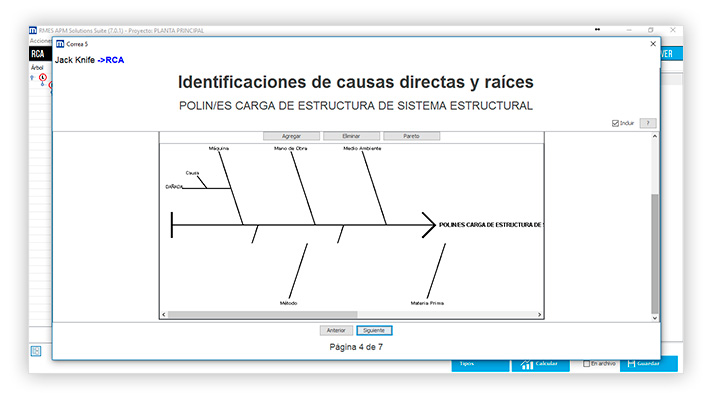
Task: Click the Árbol label in main window
Action: pyautogui.click(x=37, y=68)
